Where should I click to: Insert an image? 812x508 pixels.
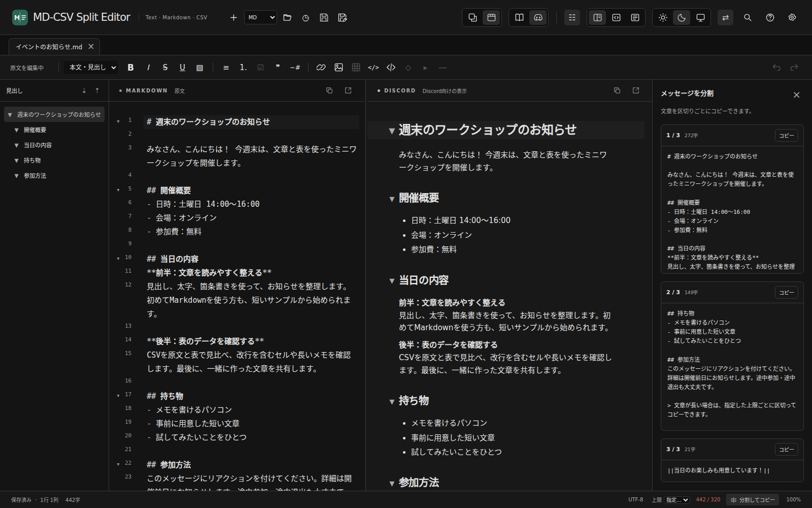click(339, 68)
